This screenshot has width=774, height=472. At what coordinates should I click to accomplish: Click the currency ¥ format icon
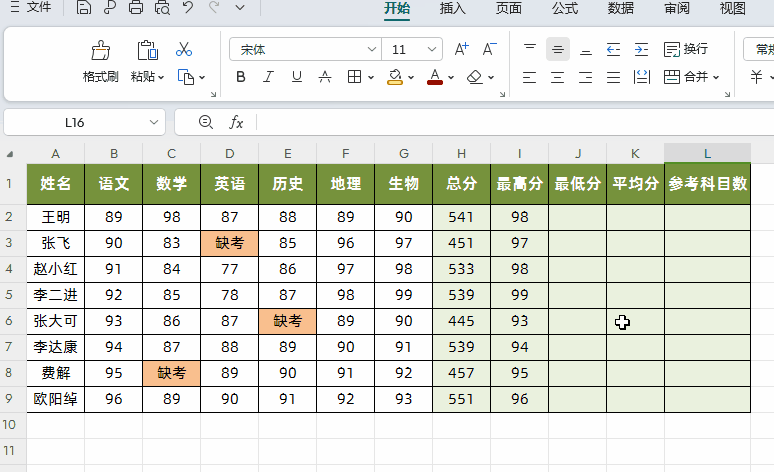(x=756, y=77)
